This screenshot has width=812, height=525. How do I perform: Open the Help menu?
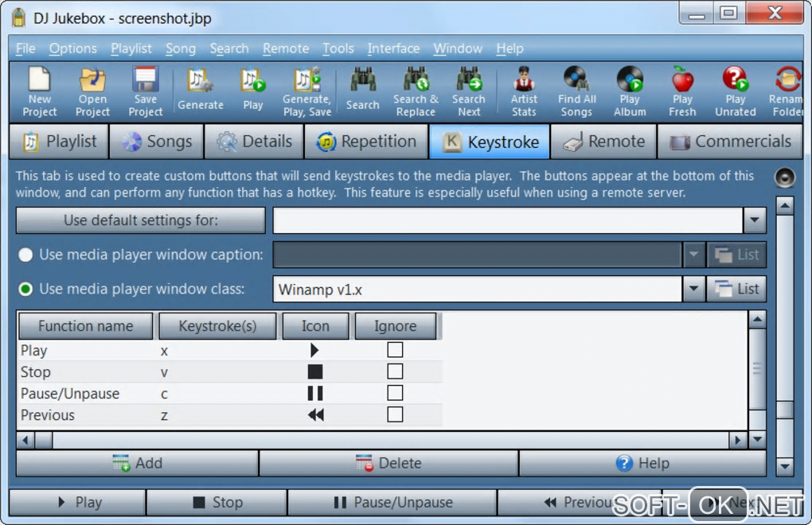pyautogui.click(x=509, y=48)
